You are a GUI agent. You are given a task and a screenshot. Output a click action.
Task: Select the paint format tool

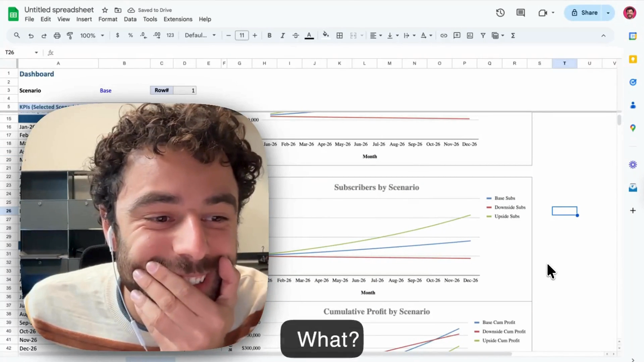tap(70, 36)
